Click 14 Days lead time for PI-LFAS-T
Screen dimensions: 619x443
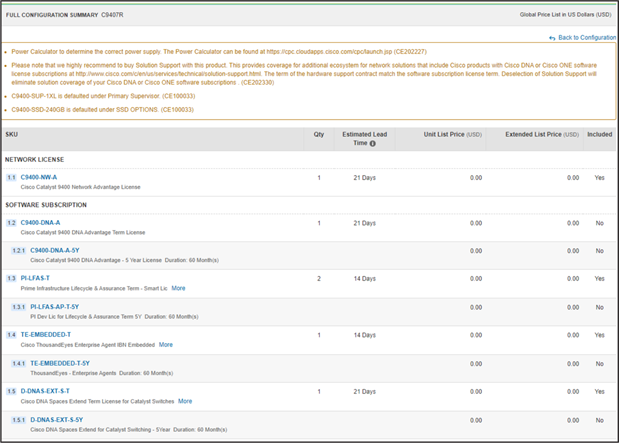[x=364, y=279]
